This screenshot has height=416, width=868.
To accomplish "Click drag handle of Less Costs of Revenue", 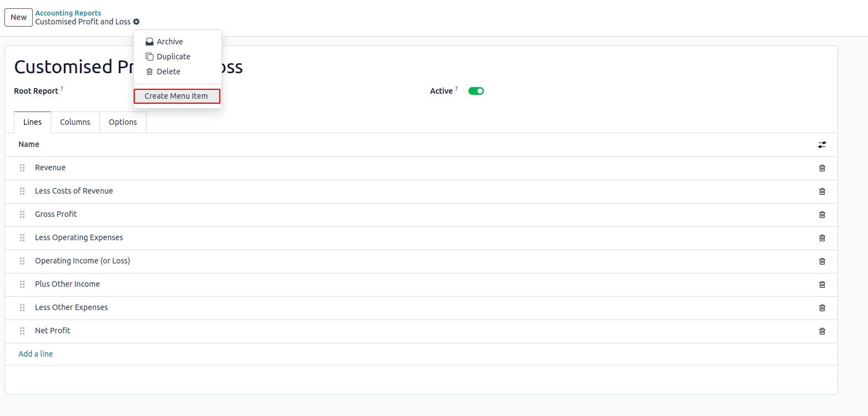I will coord(22,191).
